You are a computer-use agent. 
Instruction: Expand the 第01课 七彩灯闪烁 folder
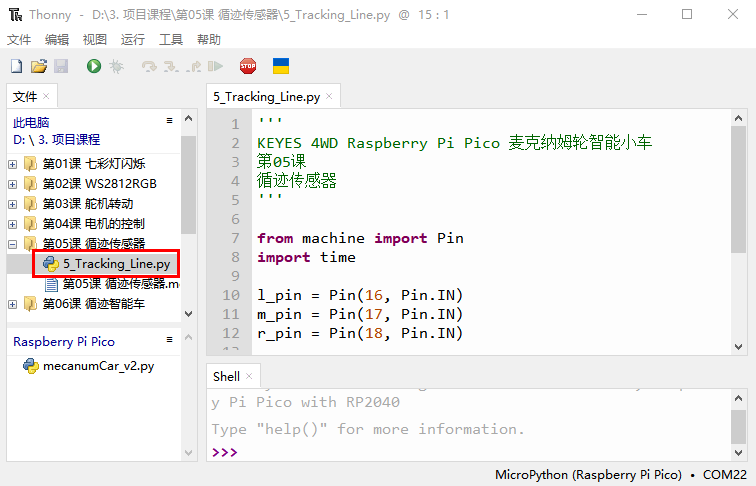pos(13,164)
